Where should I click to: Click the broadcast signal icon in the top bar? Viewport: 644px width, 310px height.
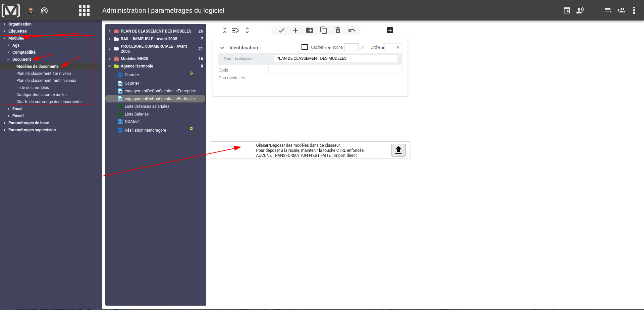pos(44,10)
